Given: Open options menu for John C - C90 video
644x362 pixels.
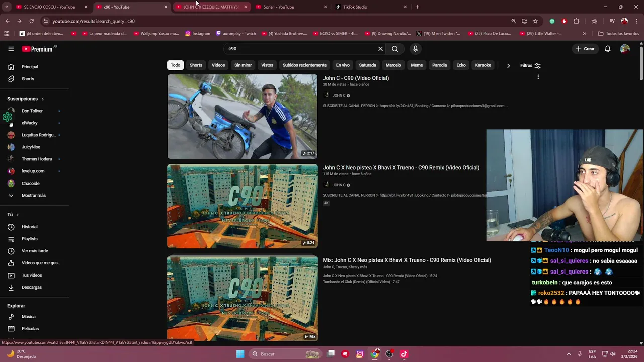Looking at the screenshot, I should coord(538,77).
